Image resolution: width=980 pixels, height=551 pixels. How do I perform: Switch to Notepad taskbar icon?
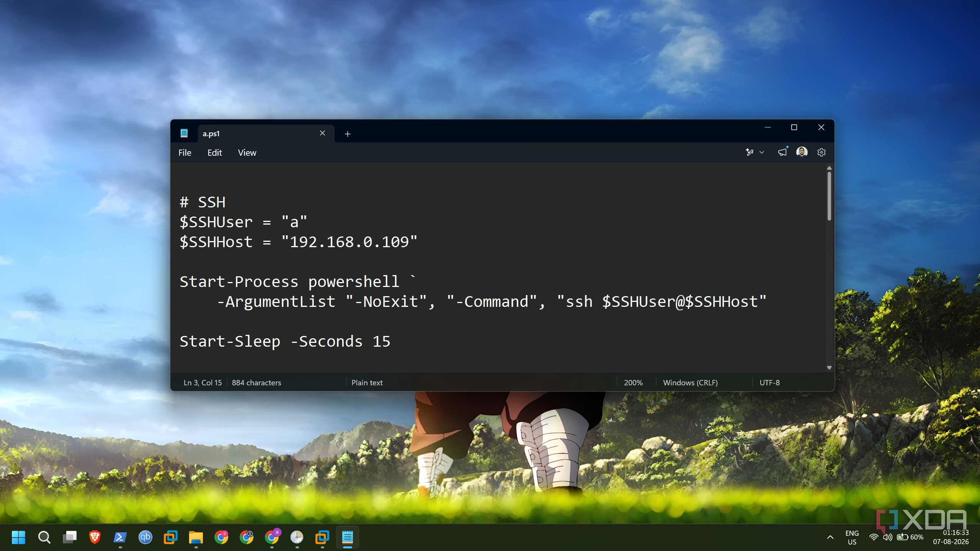[348, 537]
